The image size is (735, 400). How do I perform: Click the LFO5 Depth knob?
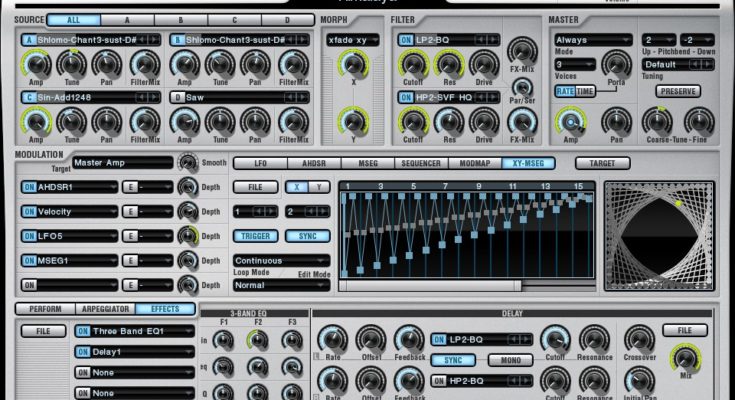click(x=187, y=235)
